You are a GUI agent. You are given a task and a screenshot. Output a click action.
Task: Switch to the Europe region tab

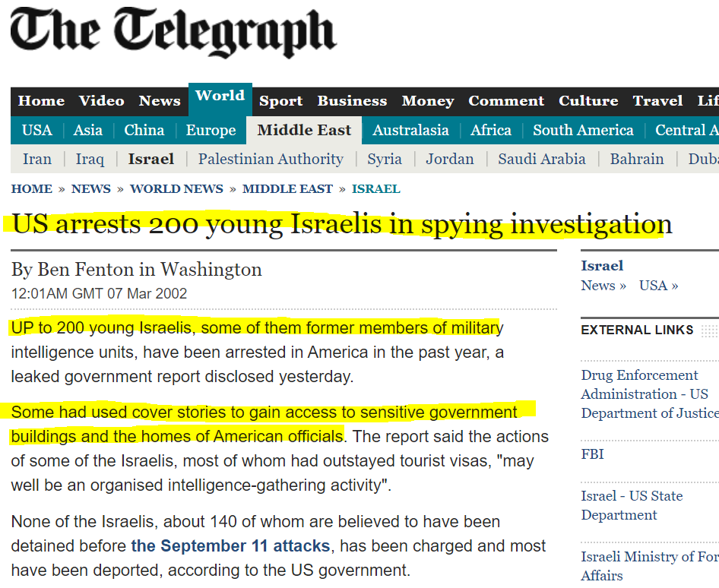pyautogui.click(x=211, y=130)
